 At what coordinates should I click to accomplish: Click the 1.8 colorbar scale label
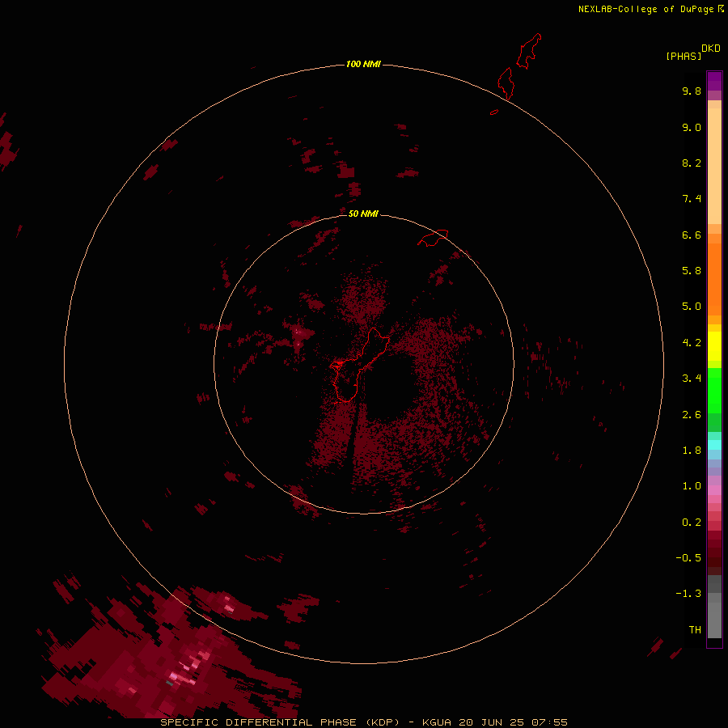click(692, 451)
